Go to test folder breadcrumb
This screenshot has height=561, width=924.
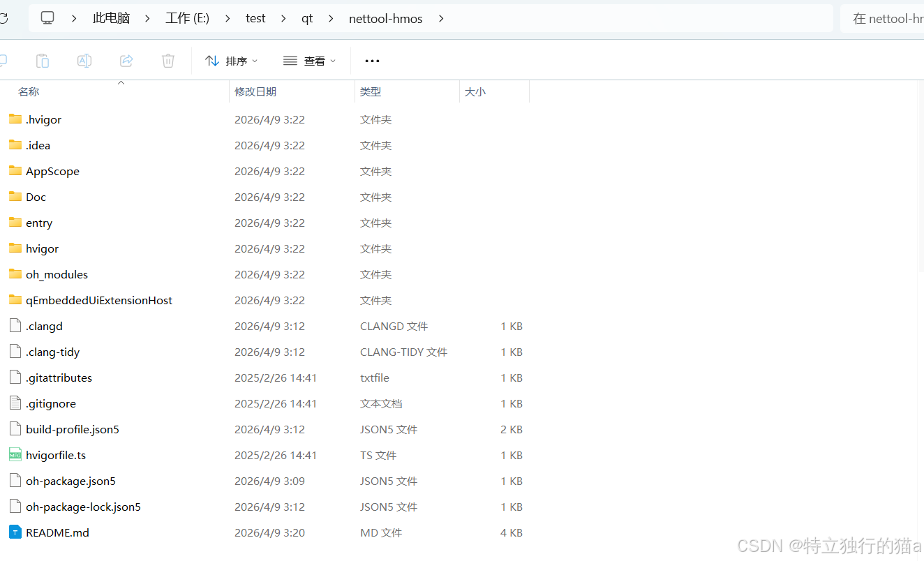click(255, 18)
